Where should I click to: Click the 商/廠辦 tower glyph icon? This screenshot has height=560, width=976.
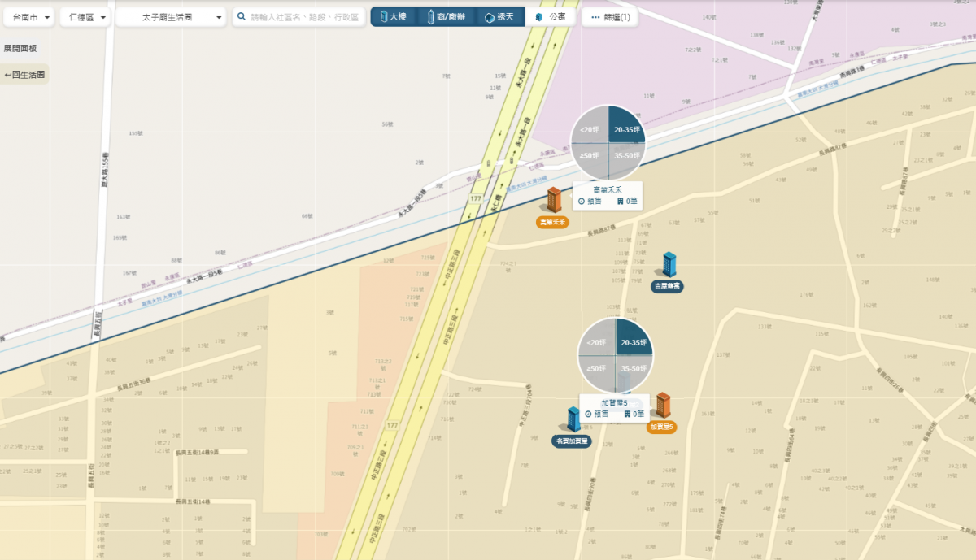(x=431, y=17)
